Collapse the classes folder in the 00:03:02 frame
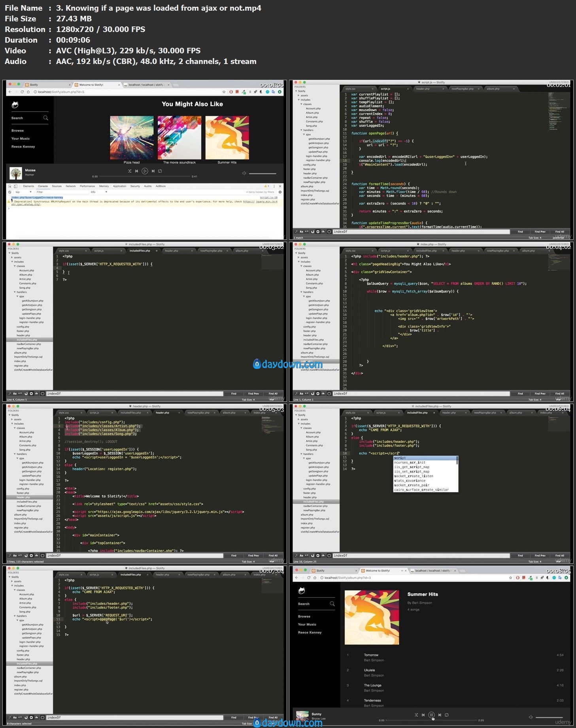 pyautogui.click(x=15, y=266)
